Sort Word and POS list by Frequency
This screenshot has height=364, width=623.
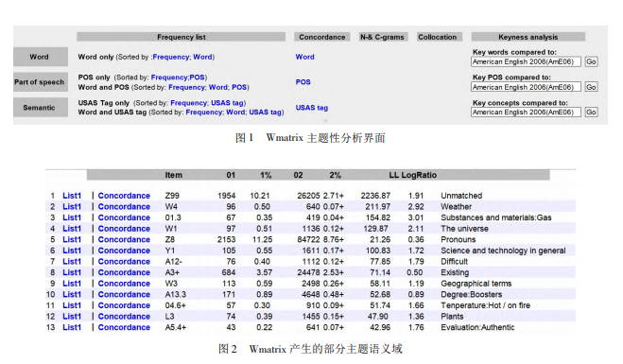[x=187, y=87]
